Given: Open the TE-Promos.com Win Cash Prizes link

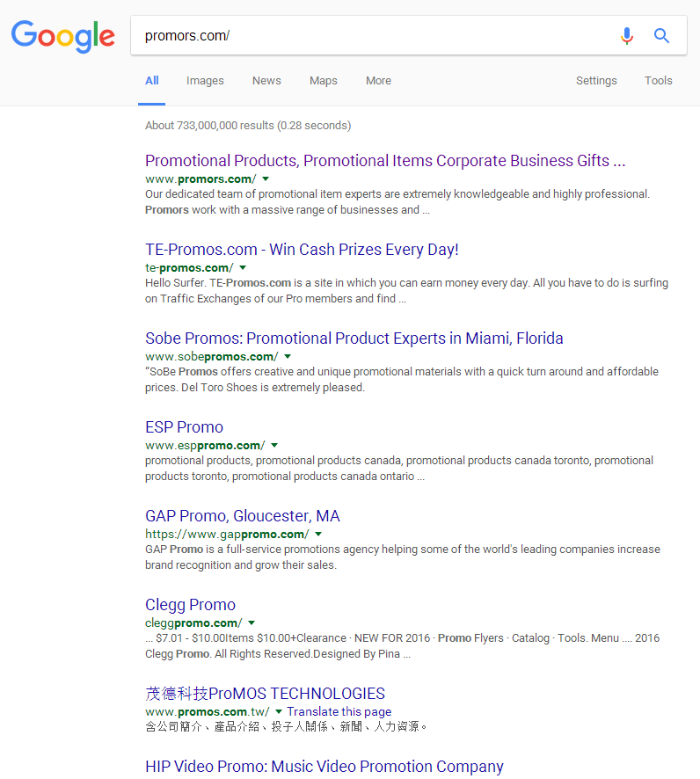Looking at the screenshot, I should pos(302,250).
